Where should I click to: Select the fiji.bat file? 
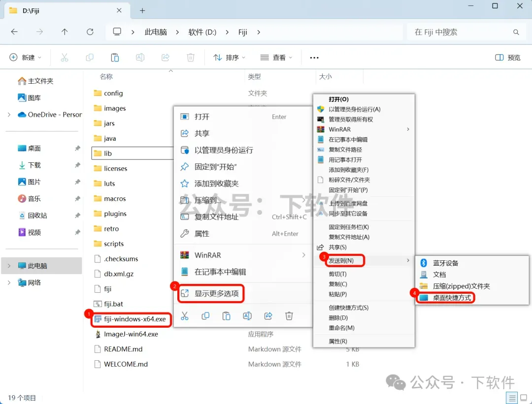coord(108,304)
